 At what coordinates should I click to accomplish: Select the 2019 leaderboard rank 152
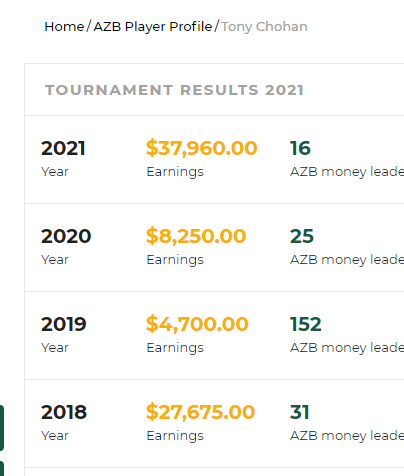(x=306, y=324)
